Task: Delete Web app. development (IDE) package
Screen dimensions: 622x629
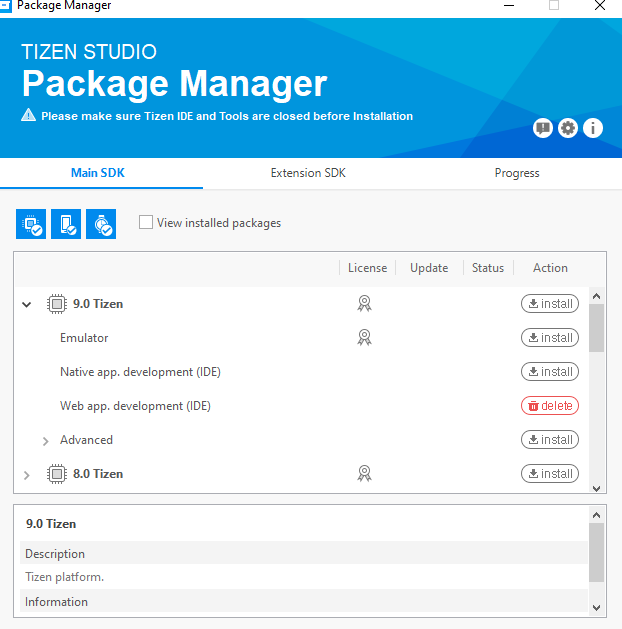Action: (x=549, y=406)
